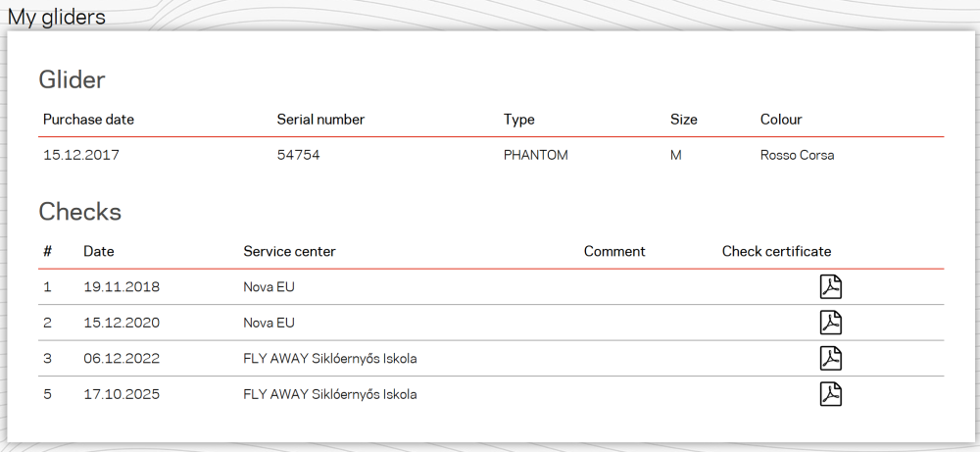This screenshot has width=980, height=452.
Task: Click FLY AWAY Siklóernyős Iskola in 06.12.2022 row
Action: click(x=329, y=358)
